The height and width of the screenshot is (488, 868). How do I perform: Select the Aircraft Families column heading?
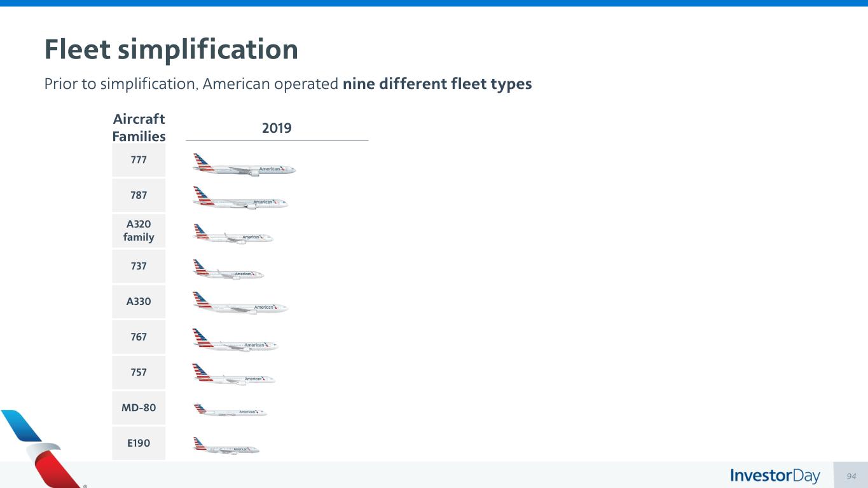[x=139, y=128]
